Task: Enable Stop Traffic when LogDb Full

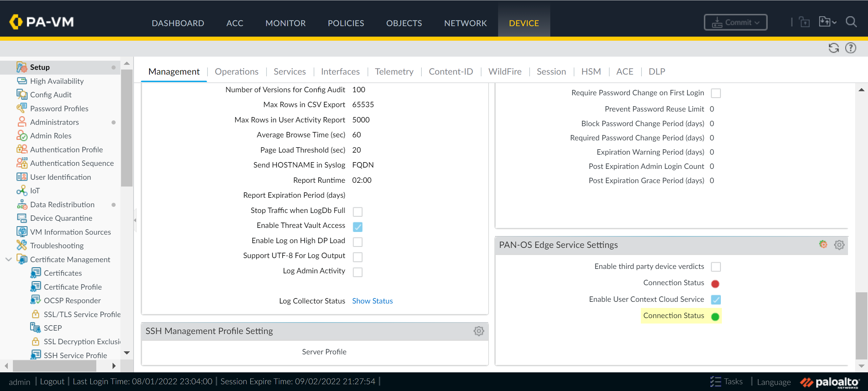Action: [357, 212]
